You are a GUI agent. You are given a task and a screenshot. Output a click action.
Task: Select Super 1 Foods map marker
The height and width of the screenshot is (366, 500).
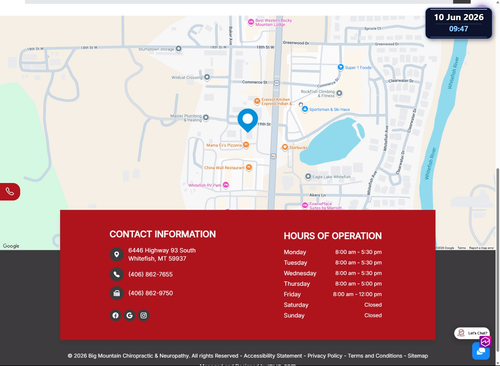pos(341,67)
